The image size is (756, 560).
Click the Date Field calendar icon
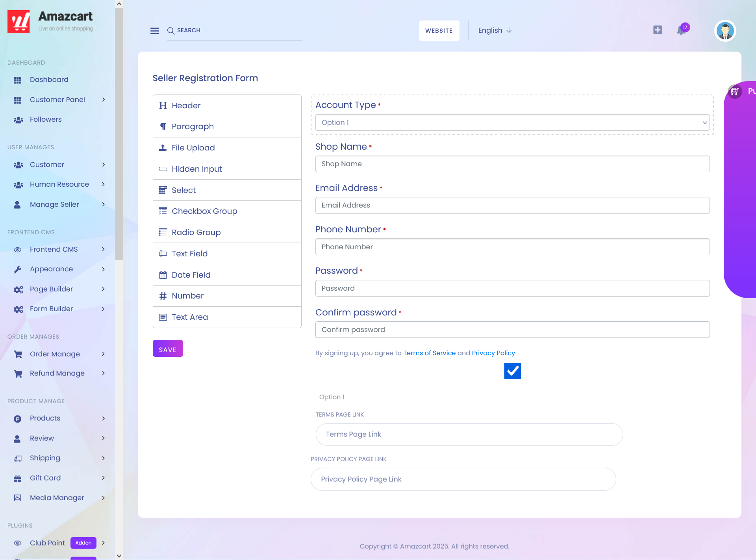pyautogui.click(x=163, y=275)
